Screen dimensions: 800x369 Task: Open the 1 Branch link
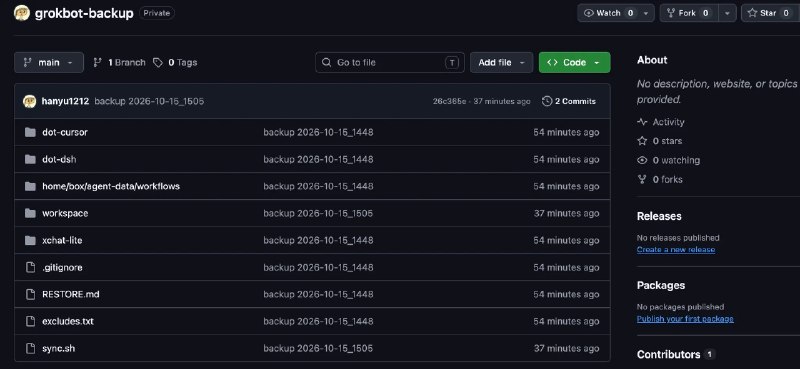(x=119, y=62)
